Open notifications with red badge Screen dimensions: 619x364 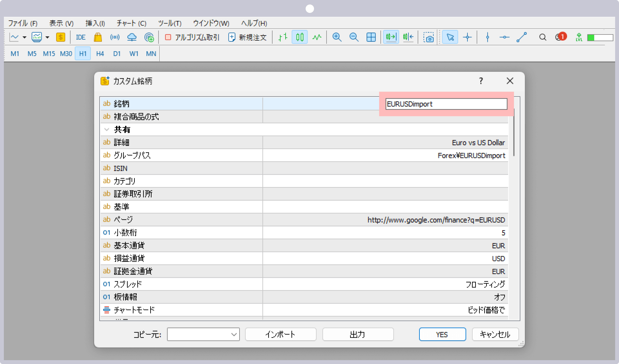(x=561, y=37)
